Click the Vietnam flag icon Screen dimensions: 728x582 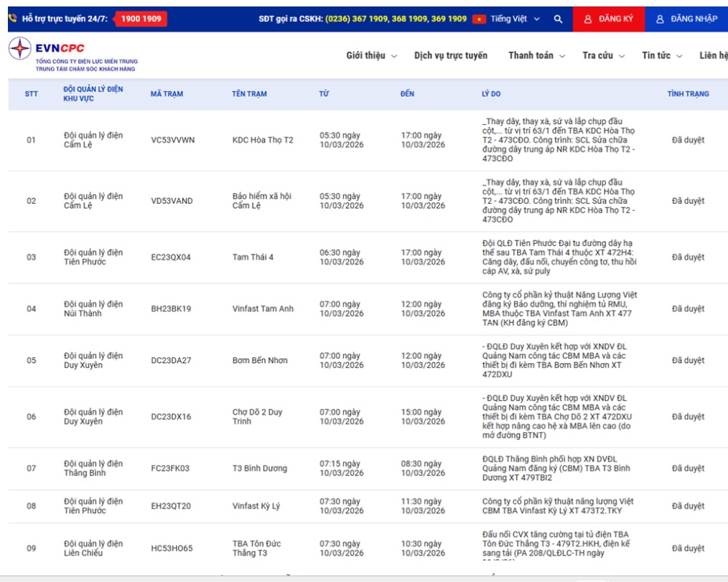479,19
